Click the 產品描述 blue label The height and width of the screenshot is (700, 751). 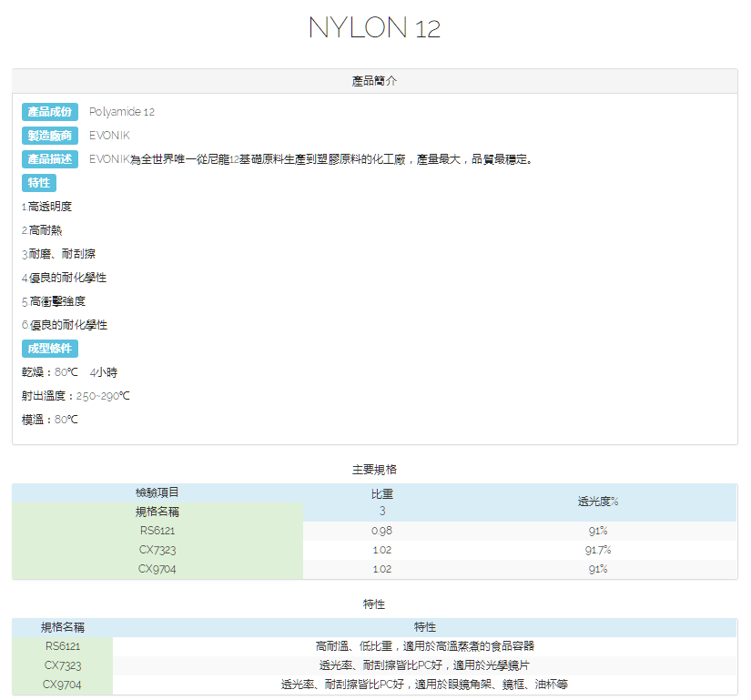(x=50, y=159)
